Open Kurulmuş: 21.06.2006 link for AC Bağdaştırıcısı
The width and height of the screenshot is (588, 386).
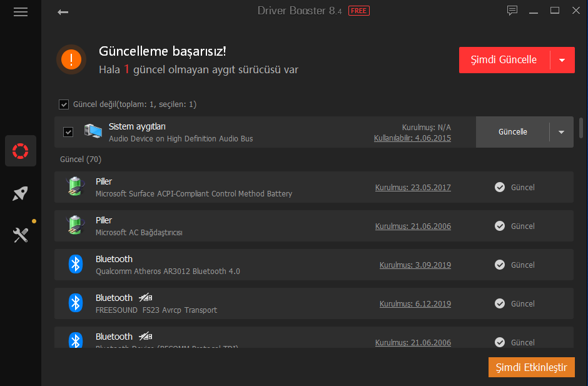[x=413, y=226]
